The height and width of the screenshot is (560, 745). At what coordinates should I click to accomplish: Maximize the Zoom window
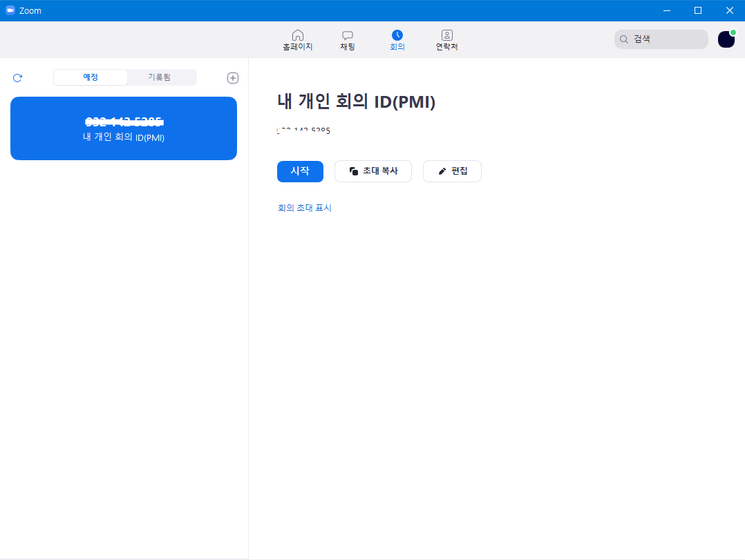(x=698, y=10)
